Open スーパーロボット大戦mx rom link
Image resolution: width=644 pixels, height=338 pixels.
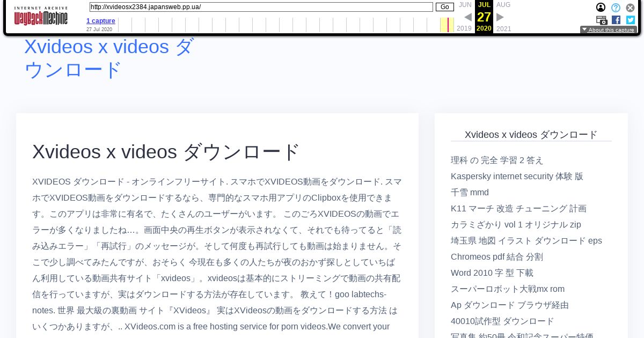pyautogui.click(x=508, y=289)
